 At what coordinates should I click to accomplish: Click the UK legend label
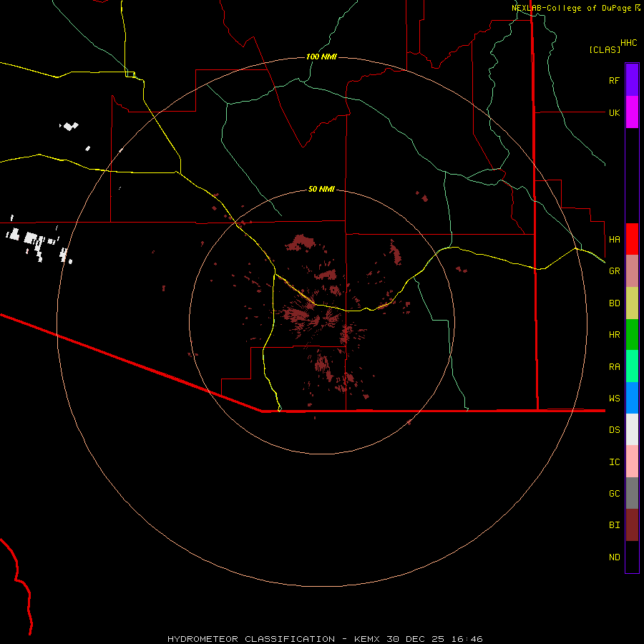click(x=614, y=112)
